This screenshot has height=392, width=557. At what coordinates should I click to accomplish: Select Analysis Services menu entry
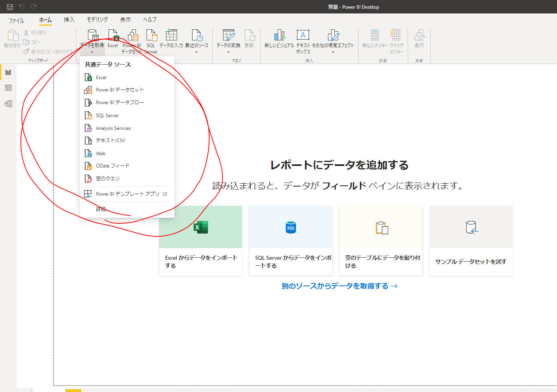tap(127, 128)
